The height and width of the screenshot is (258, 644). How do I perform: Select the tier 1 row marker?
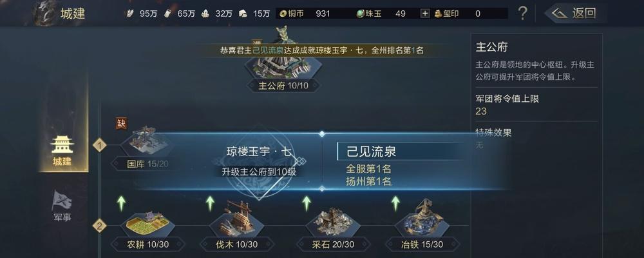pos(99,145)
